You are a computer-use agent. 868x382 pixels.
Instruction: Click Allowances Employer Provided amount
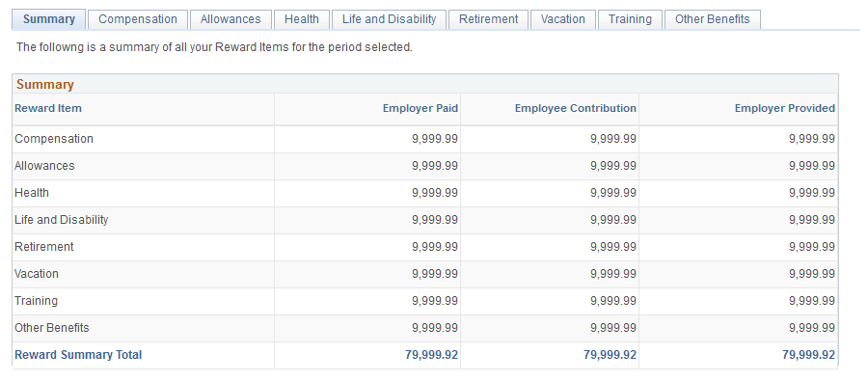pyautogui.click(x=812, y=166)
